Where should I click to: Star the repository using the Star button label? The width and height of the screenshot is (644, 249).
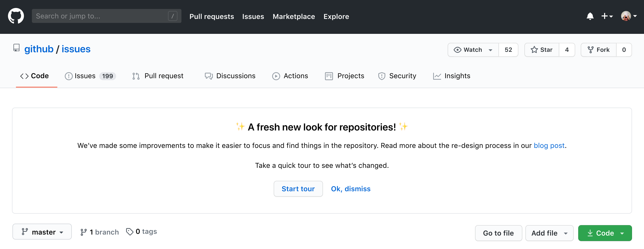click(546, 50)
